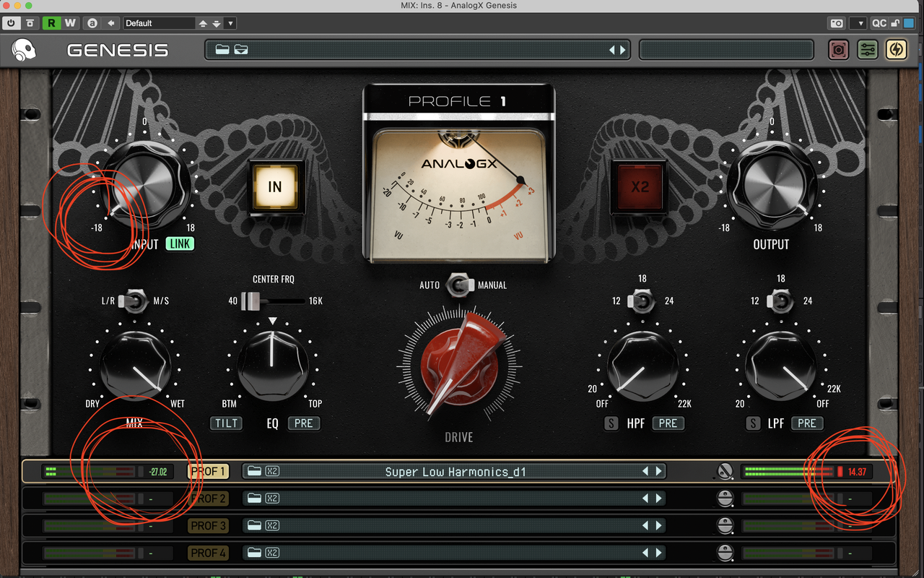
Task: Click the camera snapshot icon
Action: click(837, 23)
